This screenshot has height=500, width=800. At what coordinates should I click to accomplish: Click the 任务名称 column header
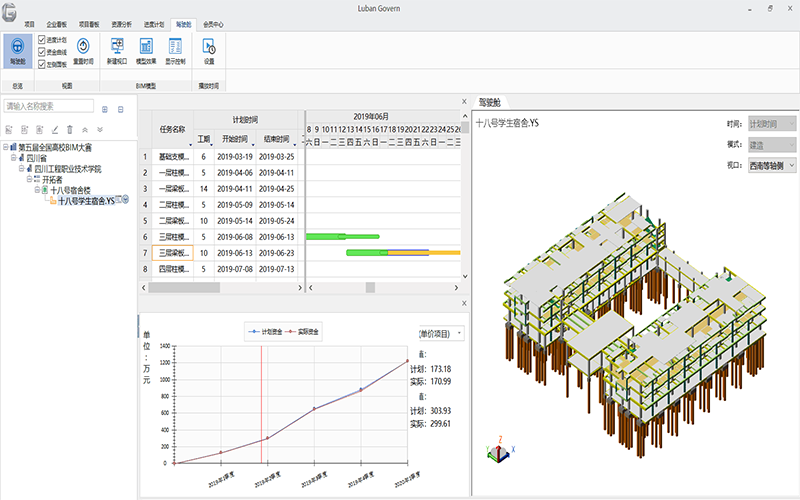(x=172, y=129)
